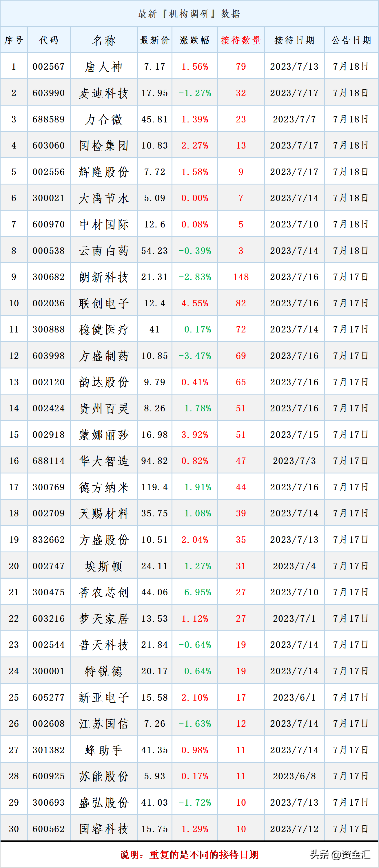
Task: Select stock name 埃斯顿
Action: tap(104, 566)
